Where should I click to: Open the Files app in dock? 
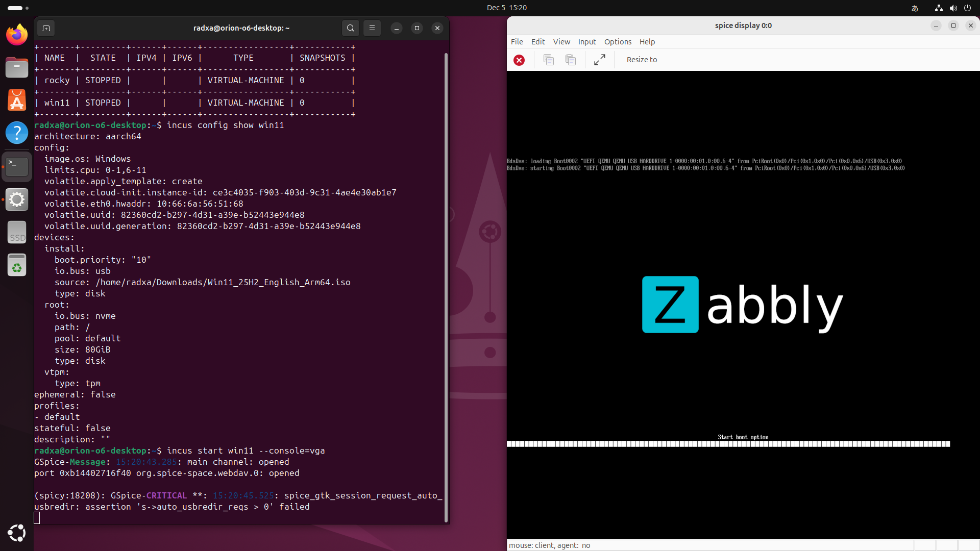17,67
